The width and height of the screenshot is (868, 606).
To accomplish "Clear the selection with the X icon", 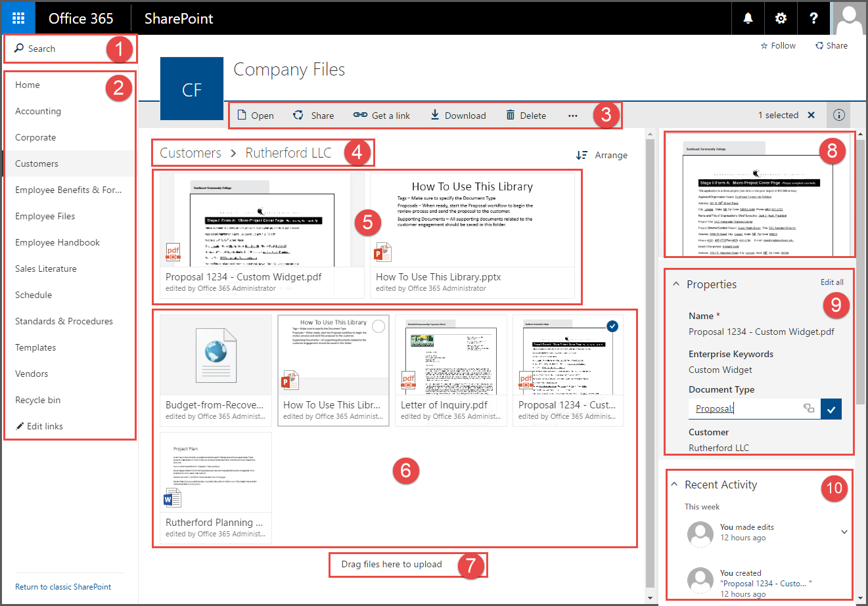I will [811, 115].
